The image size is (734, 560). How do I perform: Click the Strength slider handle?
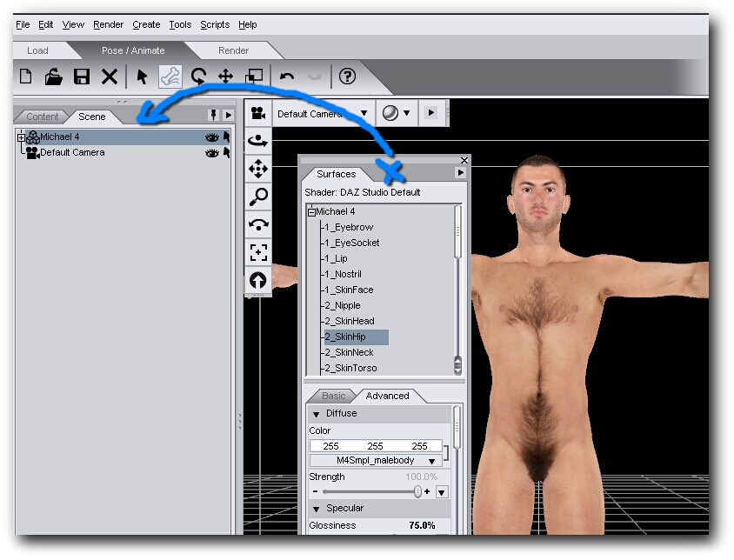click(x=417, y=491)
